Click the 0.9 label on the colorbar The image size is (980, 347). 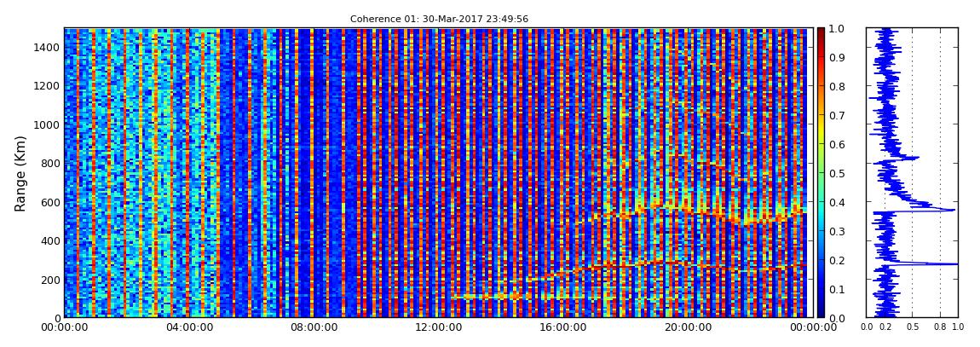[836, 57]
